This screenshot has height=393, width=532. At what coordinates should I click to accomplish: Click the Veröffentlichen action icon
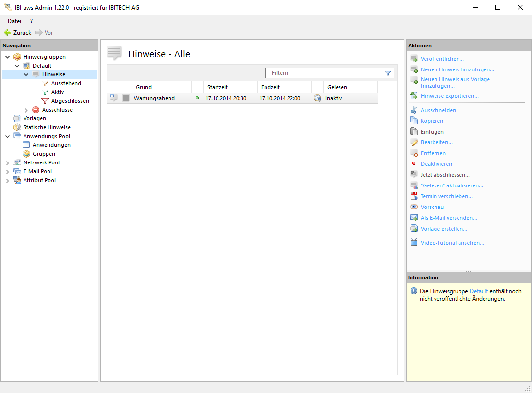[414, 59]
